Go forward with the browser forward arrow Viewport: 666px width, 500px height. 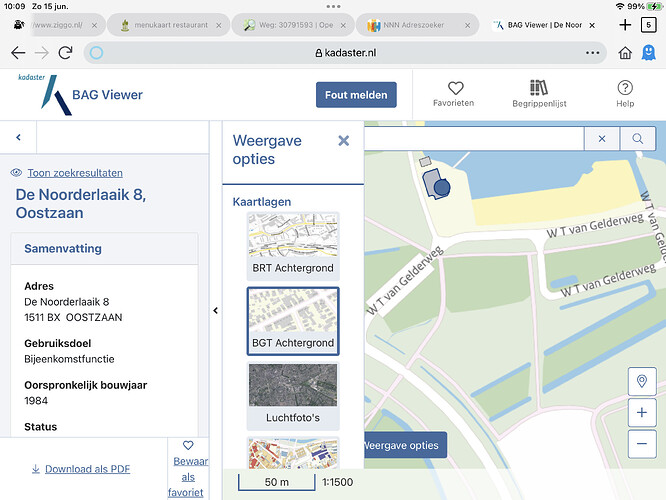point(42,53)
